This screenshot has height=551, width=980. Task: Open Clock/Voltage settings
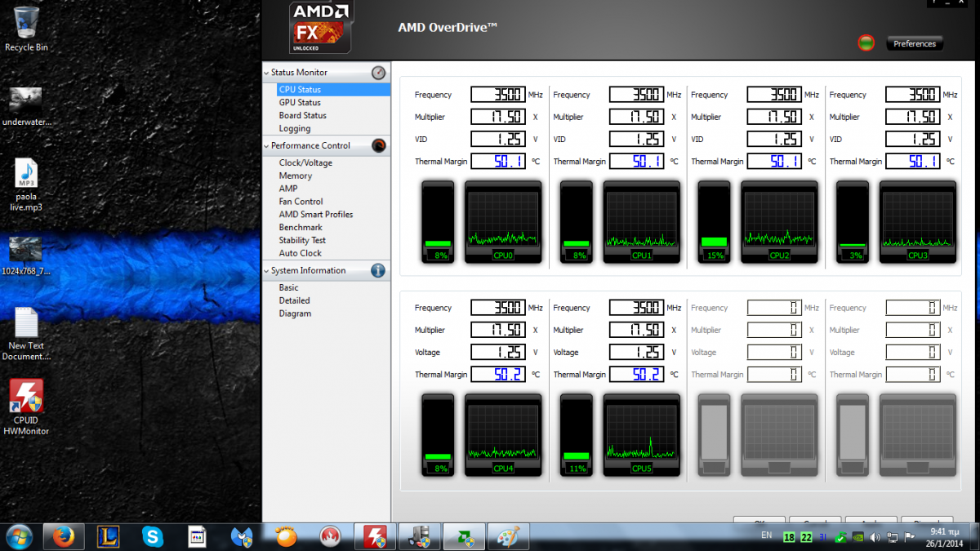(x=305, y=163)
